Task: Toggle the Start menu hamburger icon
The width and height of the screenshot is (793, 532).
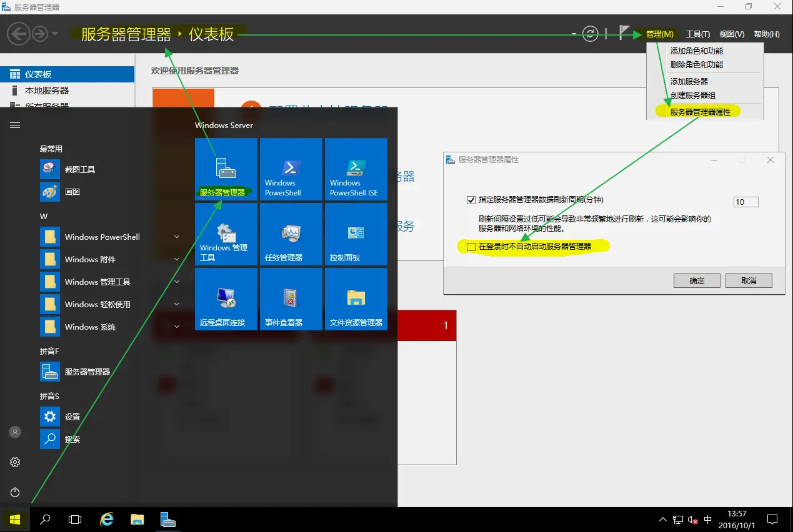Action: (x=15, y=125)
